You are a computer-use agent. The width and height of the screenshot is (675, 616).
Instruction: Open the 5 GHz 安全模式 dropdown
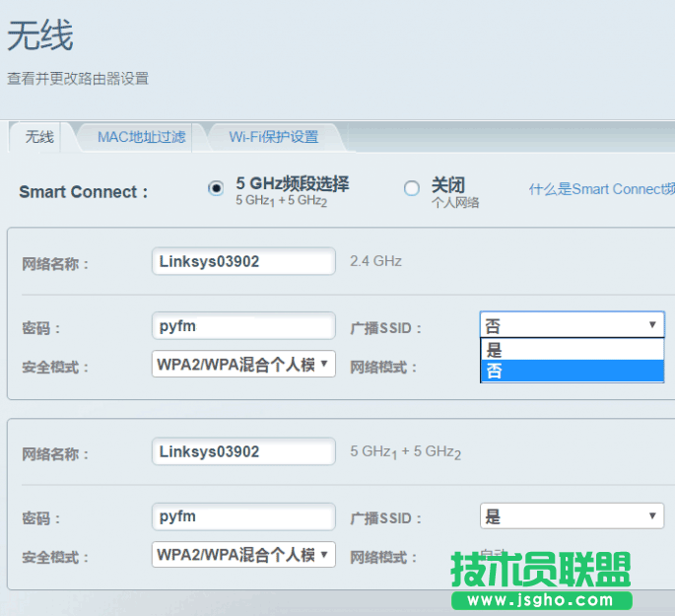click(243, 555)
